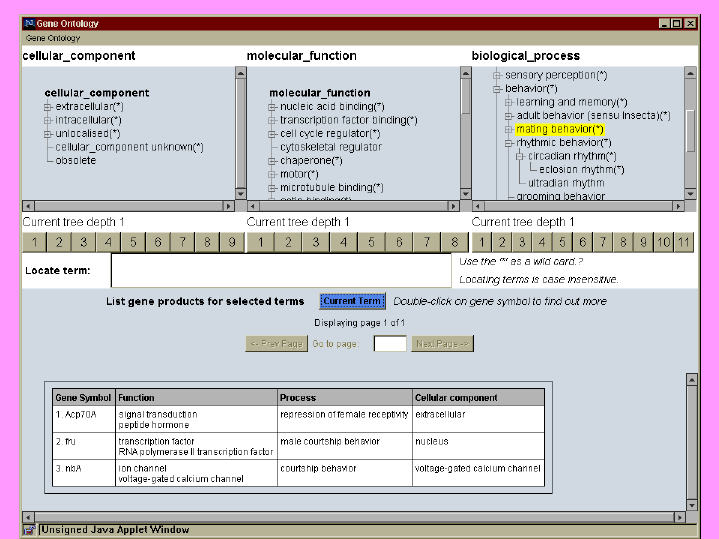Open the Gene Ontology menu

[x=53, y=38]
